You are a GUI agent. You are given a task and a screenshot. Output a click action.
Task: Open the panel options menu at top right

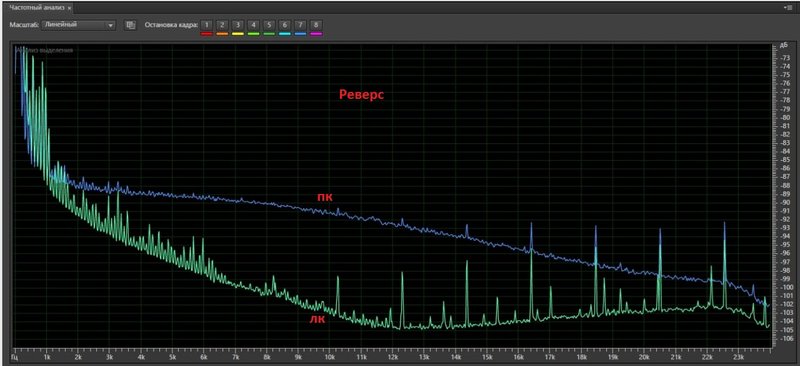(788, 8)
